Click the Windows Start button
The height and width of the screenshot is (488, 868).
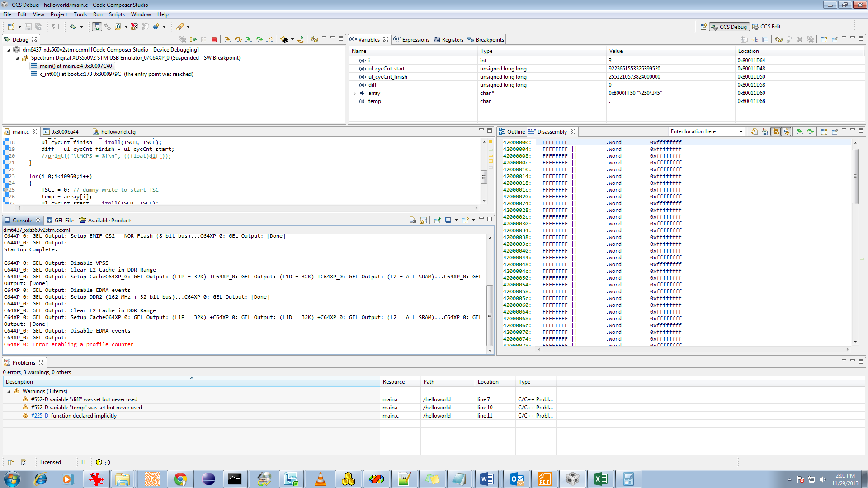tap(12, 479)
